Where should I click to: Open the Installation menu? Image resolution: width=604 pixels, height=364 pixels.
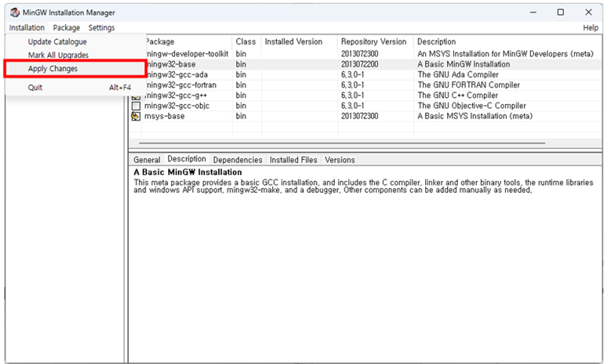click(x=27, y=28)
